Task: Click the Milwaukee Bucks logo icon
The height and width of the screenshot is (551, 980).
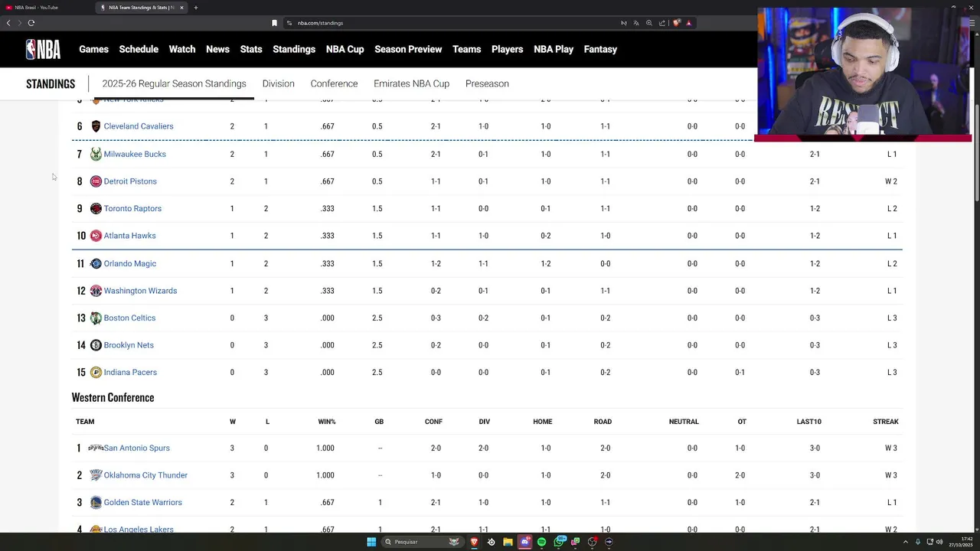Action: (x=96, y=154)
